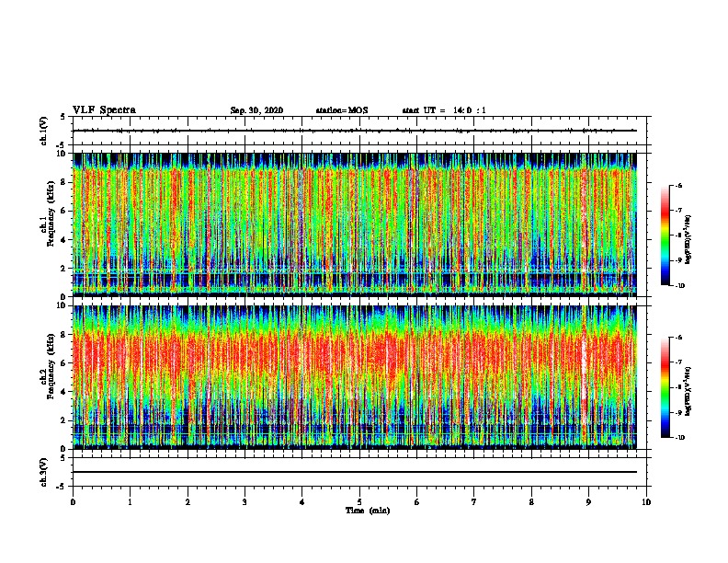728x563 pixels.
Task: Click the "-10" label on ch.2 color bar
Action: (x=680, y=438)
